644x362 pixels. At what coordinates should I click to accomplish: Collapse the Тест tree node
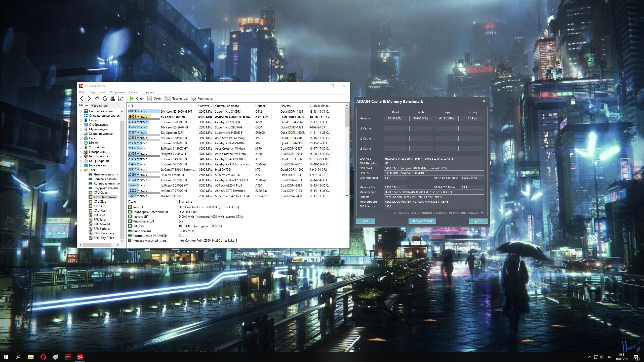[81, 170]
